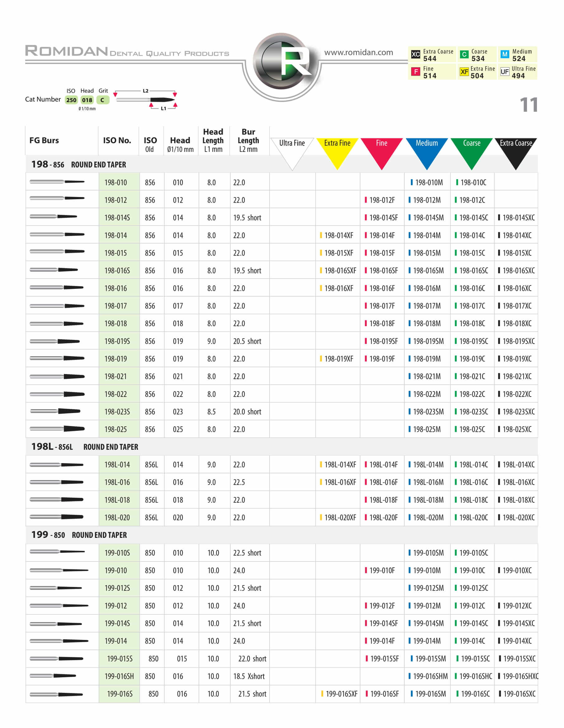Click the ISO 250 green badge
The image size is (564, 728).
pyautogui.click(x=71, y=100)
